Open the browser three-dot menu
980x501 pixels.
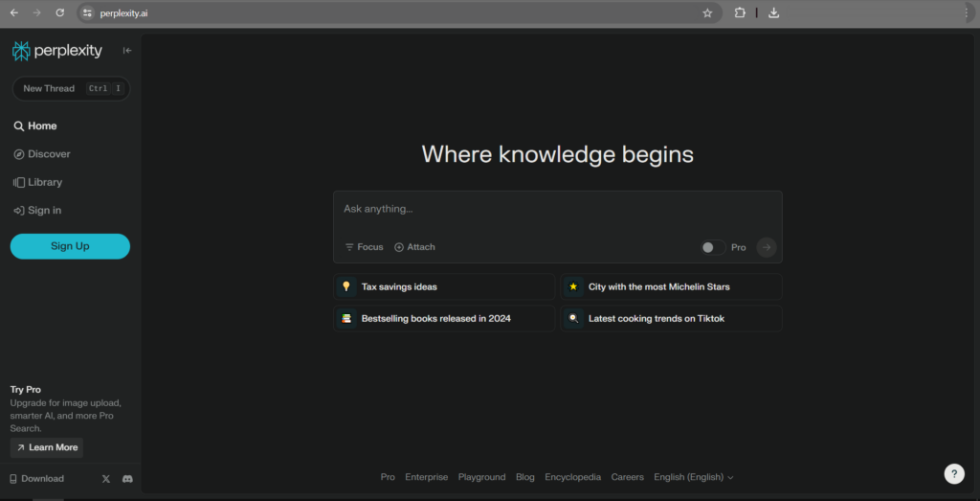pos(967,12)
